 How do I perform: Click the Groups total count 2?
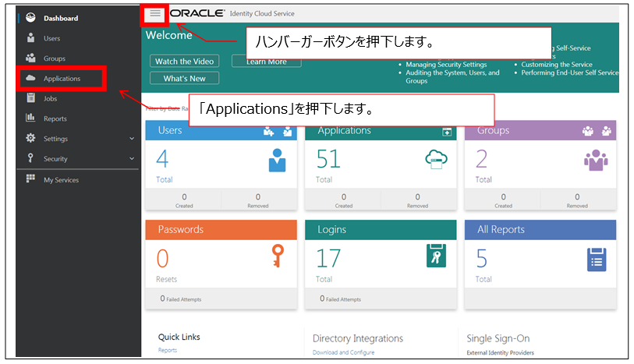coord(482,159)
